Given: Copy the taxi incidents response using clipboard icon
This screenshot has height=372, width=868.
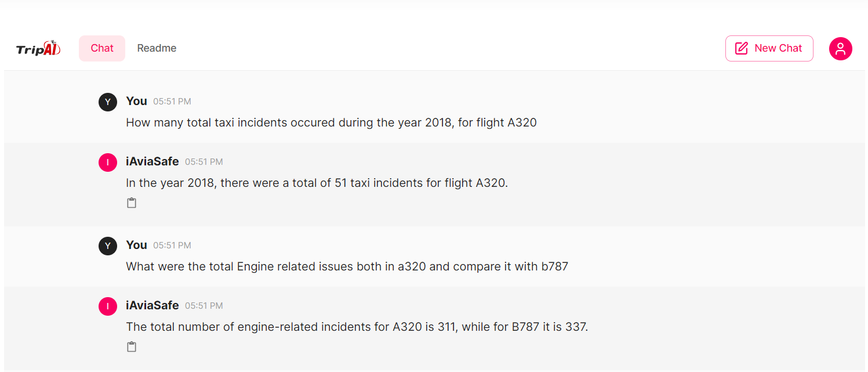Looking at the screenshot, I should click(x=132, y=202).
